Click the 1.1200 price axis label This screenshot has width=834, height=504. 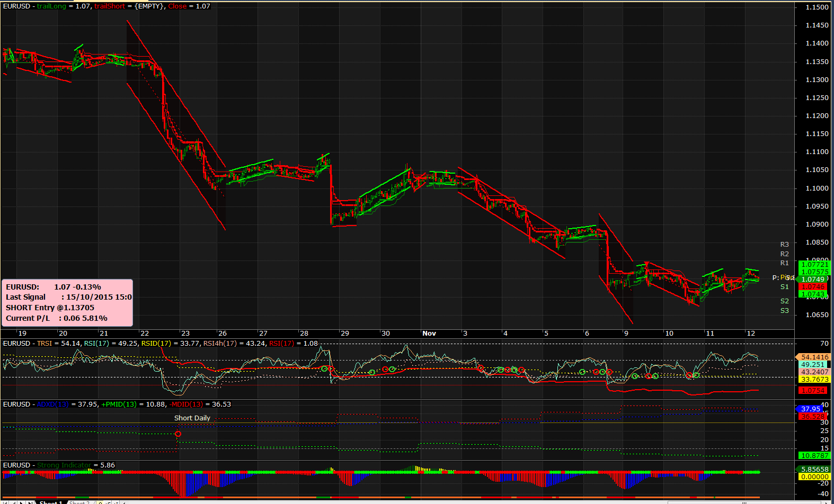pyautogui.click(x=817, y=115)
